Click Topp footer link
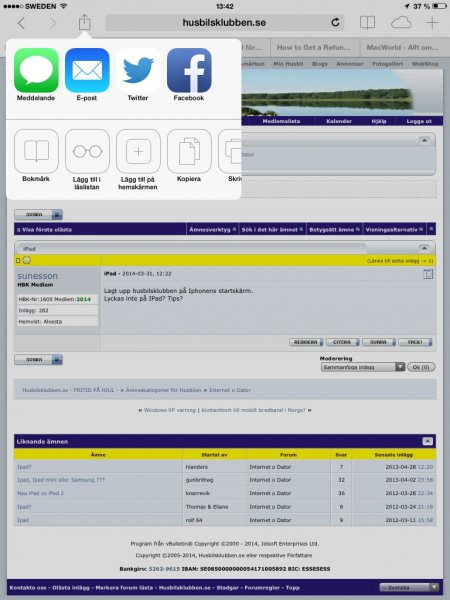The width and height of the screenshot is (450, 600). click(x=293, y=588)
